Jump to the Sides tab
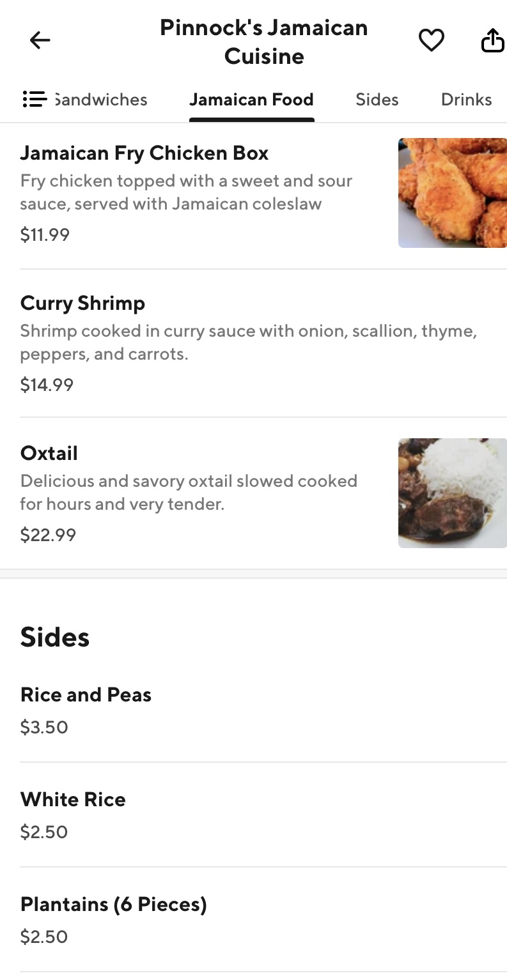 point(377,100)
